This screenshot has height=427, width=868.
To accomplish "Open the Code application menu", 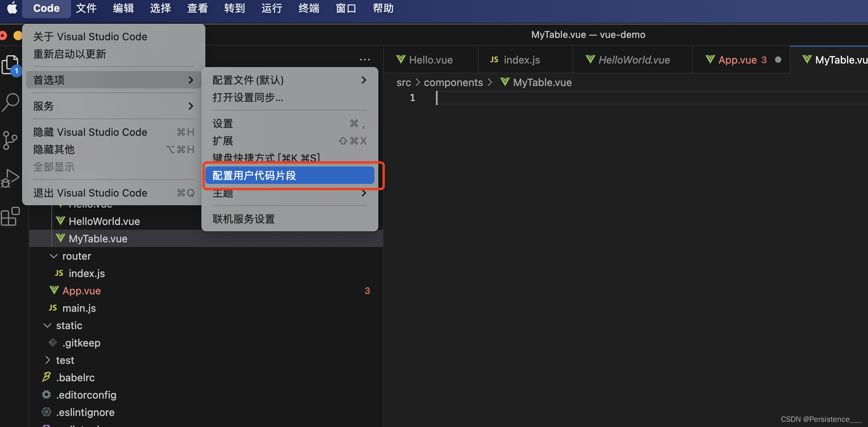I will pos(47,8).
